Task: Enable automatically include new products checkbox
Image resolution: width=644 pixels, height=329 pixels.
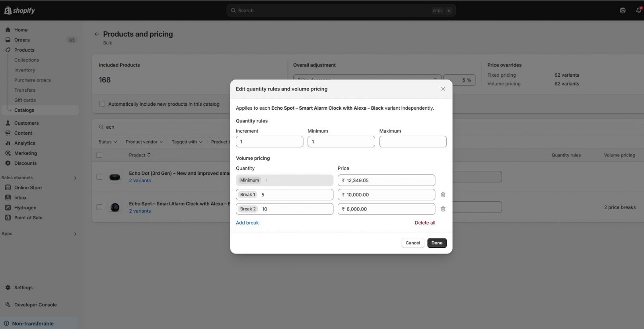Action: point(102,104)
